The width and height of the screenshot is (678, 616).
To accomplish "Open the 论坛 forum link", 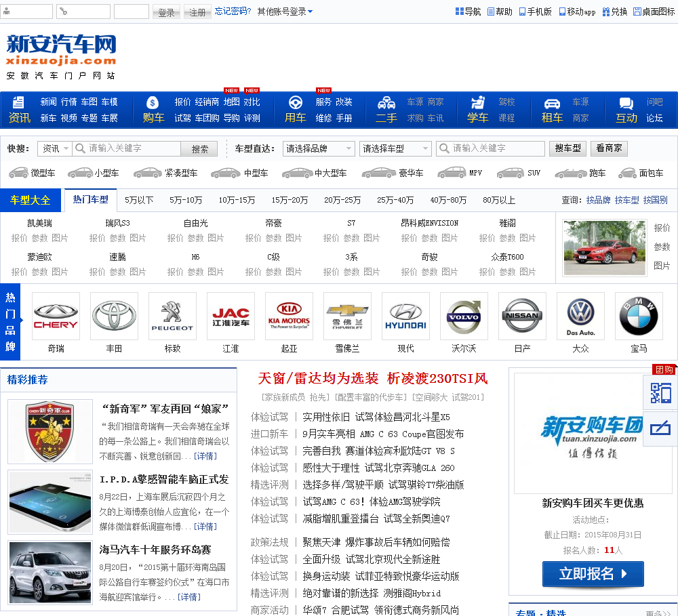I will pos(654,118).
